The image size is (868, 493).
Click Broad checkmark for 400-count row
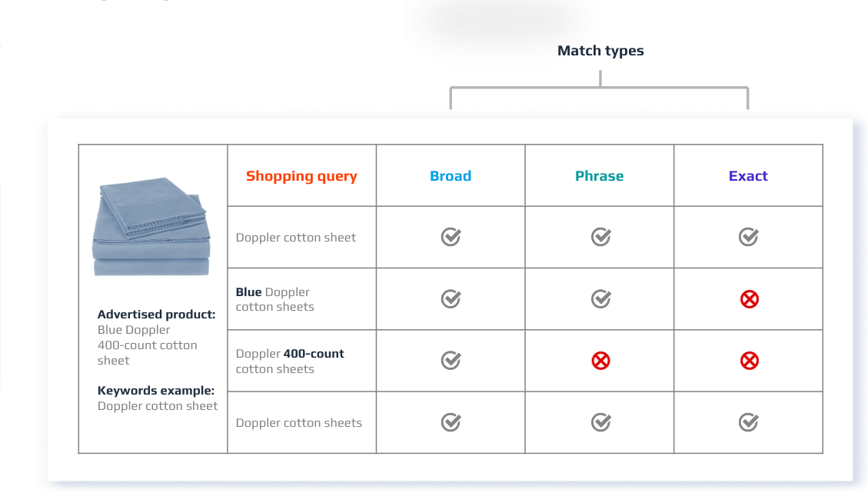451,361
